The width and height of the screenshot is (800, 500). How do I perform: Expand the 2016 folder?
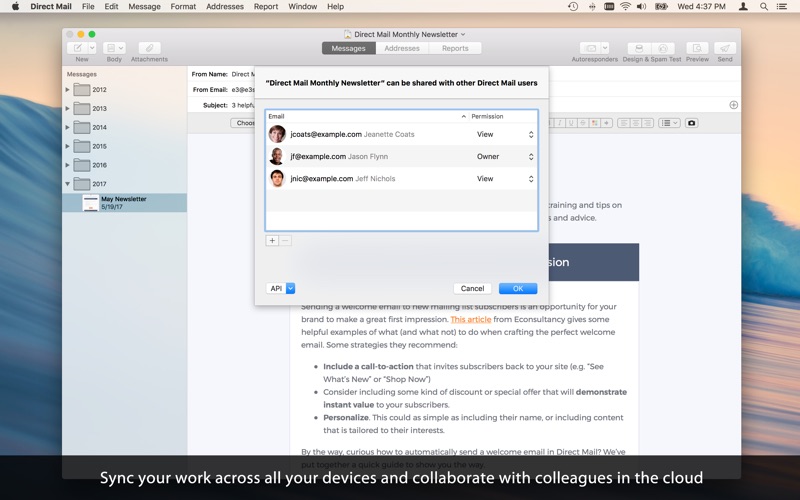[67, 165]
